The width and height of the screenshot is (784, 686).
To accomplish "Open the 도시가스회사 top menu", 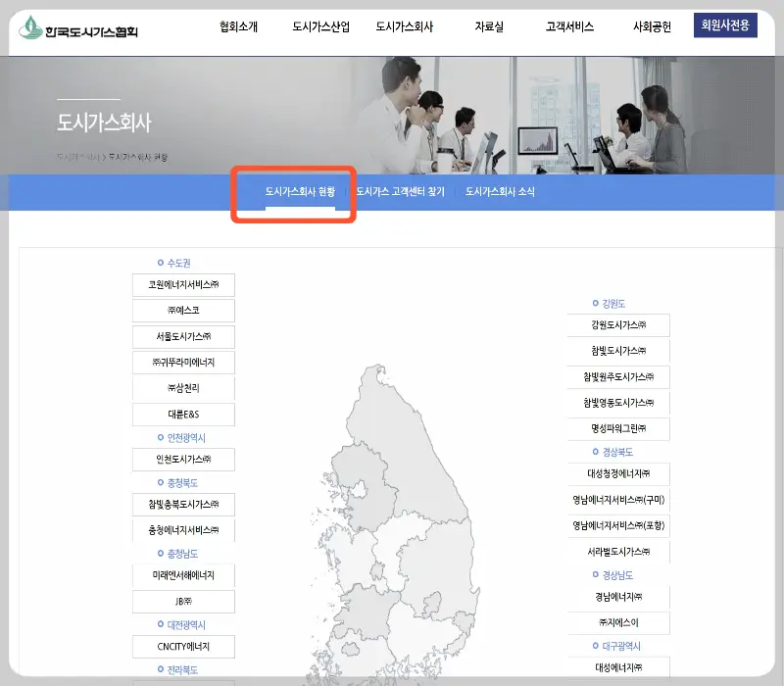I will [404, 26].
